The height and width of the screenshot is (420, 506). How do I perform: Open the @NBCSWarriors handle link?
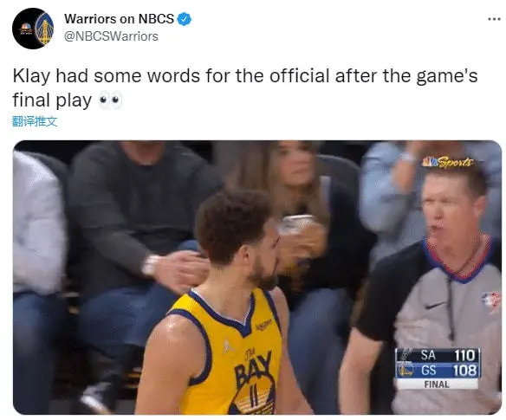pyautogui.click(x=111, y=36)
